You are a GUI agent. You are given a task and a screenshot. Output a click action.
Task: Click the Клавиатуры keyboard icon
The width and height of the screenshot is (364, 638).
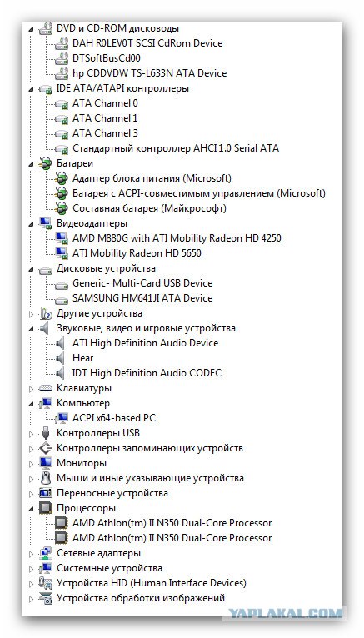pyautogui.click(x=46, y=389)
